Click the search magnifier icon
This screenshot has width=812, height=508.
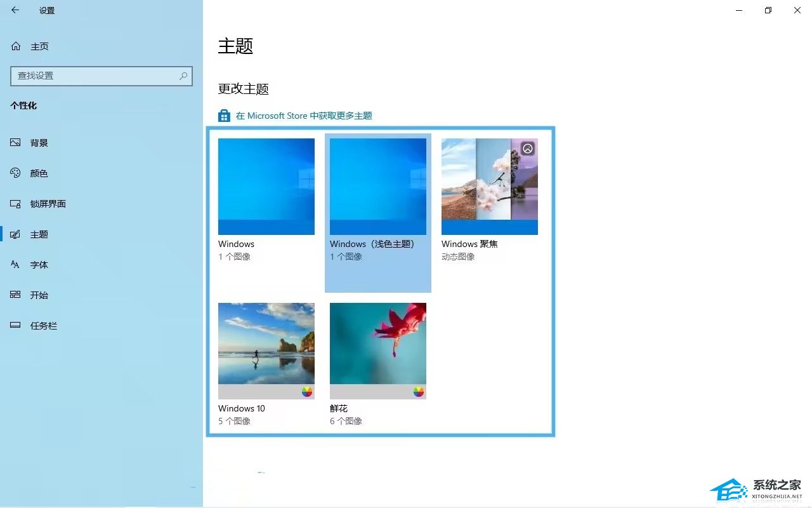(183, 76)
